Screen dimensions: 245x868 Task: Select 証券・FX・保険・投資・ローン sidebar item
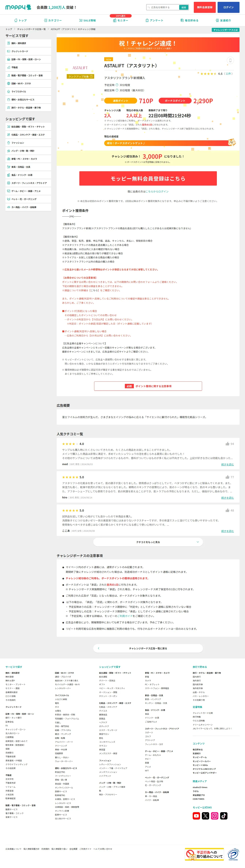28,59
